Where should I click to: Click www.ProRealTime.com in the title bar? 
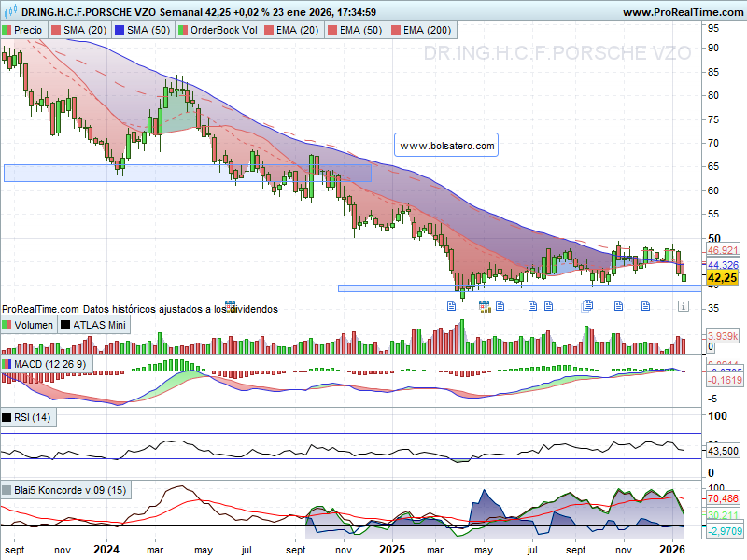(683, 12)
